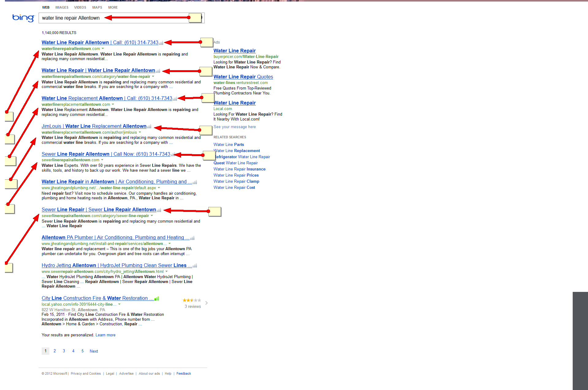Open 'About our ads' footer link
The height and width of the screenshot is (390, 588).
click(149, 374)
